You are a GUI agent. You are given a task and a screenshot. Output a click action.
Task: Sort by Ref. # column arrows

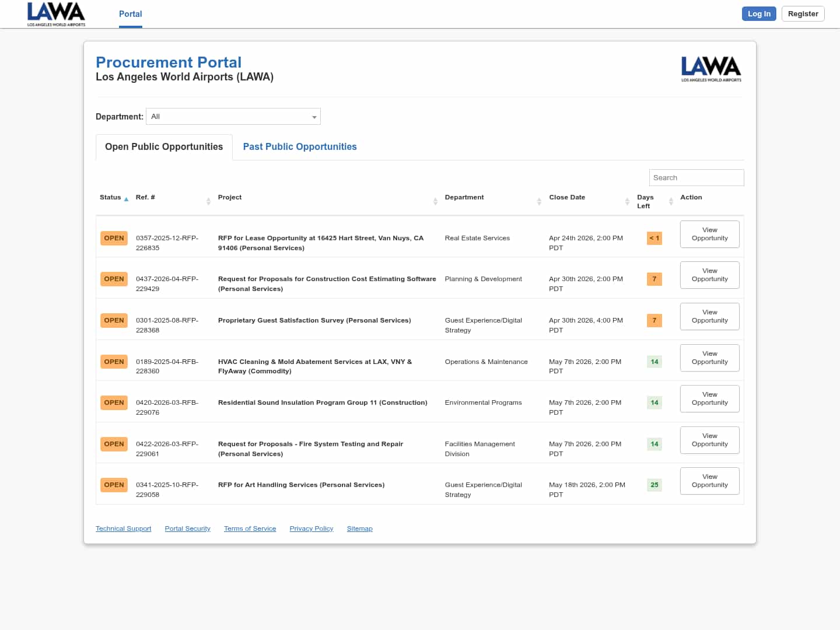click(208, 201)
